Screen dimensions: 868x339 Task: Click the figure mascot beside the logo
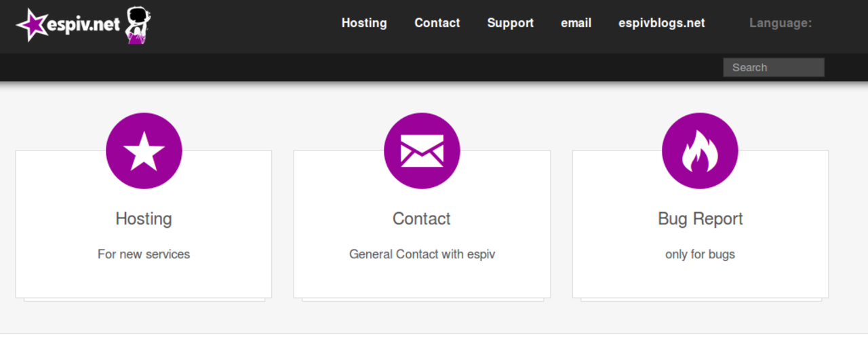(139, 25)
